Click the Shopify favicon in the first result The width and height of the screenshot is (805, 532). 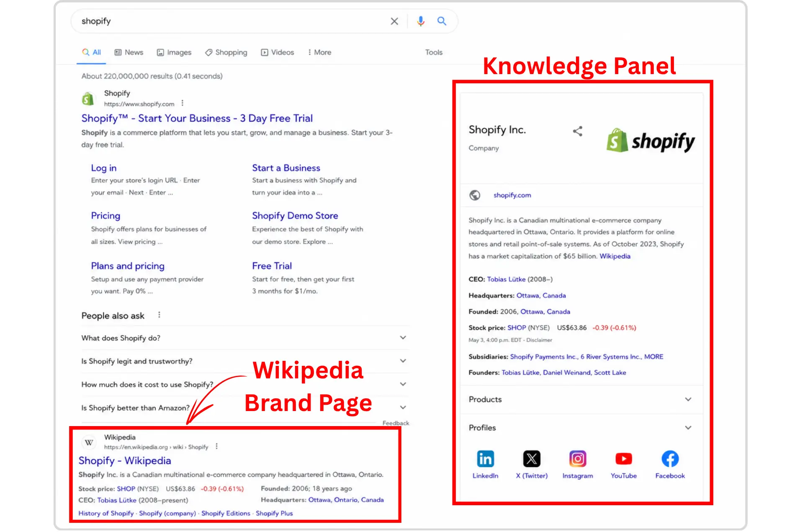tap(88, 99)
